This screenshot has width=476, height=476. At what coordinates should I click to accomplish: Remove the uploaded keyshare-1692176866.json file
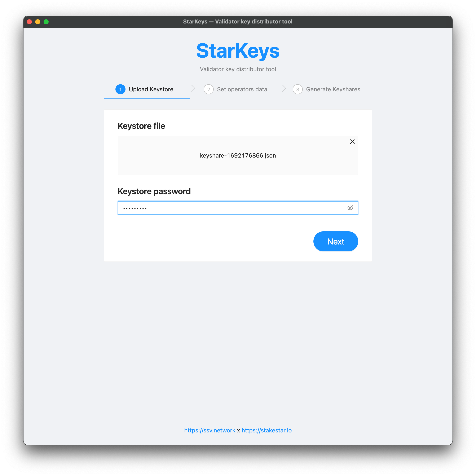point(352,142)
